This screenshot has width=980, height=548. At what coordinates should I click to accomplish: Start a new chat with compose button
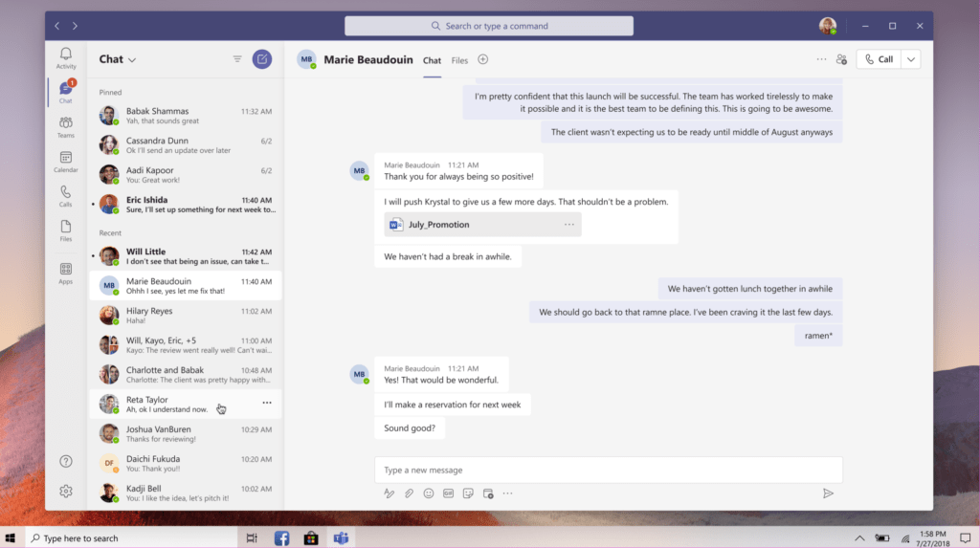click(262, 59)
